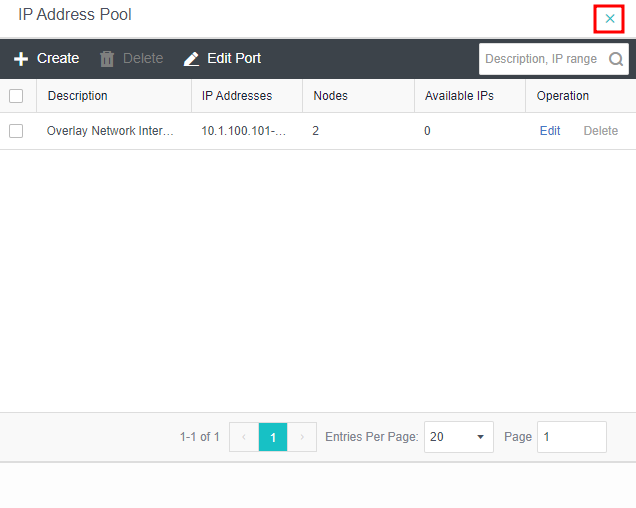Viewport: 636px width, 508px height.
Task: Click the search magnifier icon
Action: pos(616,59)
